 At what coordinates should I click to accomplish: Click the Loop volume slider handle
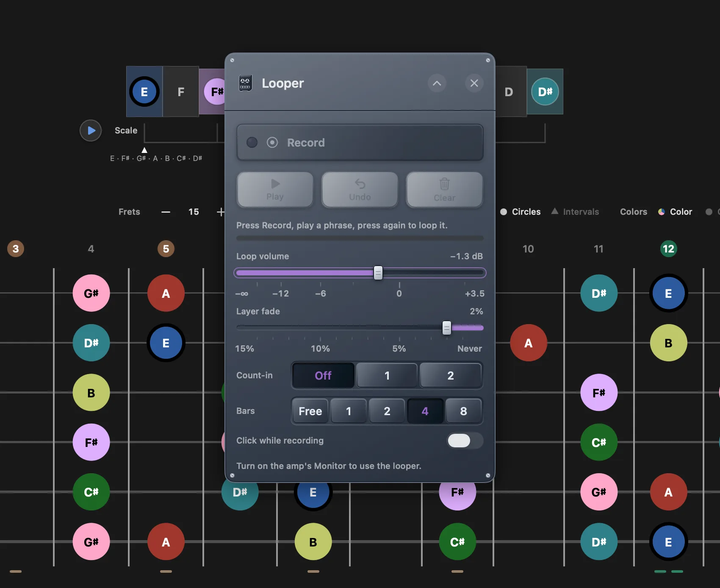378,273
